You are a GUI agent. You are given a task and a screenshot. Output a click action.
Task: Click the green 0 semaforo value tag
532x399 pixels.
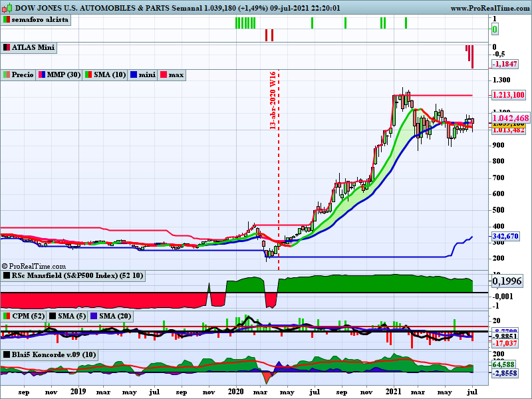(x=495, y=29)
